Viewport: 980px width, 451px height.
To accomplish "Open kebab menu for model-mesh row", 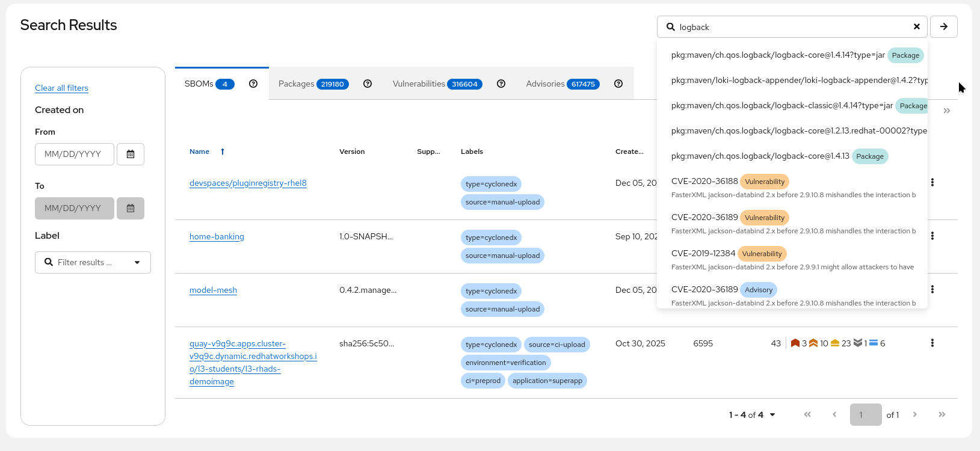I will coord(932,289).
